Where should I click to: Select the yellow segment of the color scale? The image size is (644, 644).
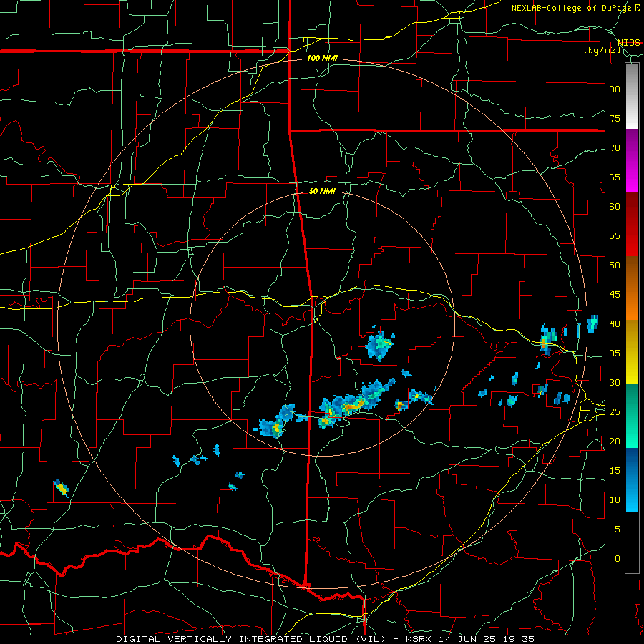[x=632, y=352]
